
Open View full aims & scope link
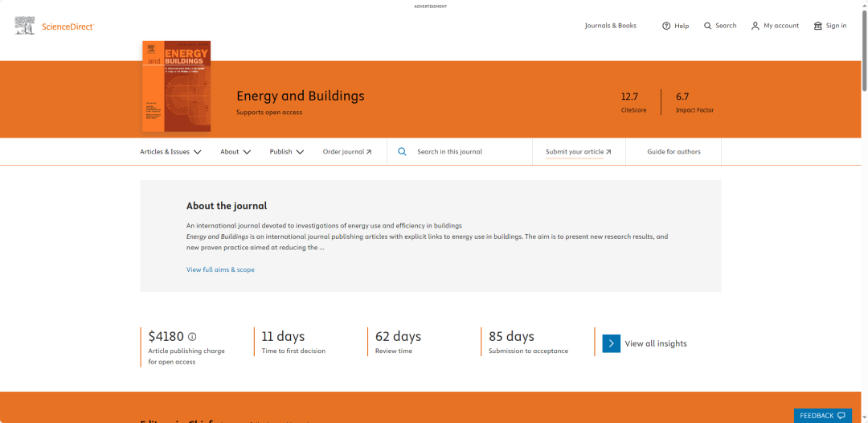220,269
